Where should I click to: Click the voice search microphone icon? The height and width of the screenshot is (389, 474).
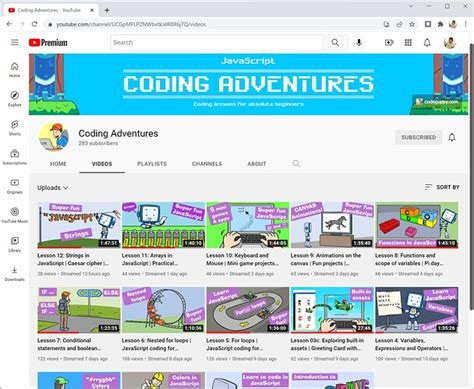359,42
